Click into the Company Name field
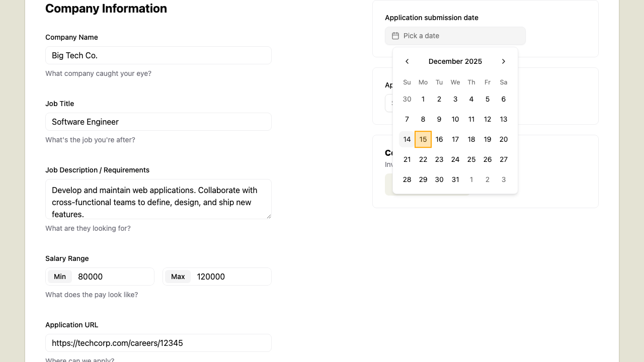 [x=158, y=55]
